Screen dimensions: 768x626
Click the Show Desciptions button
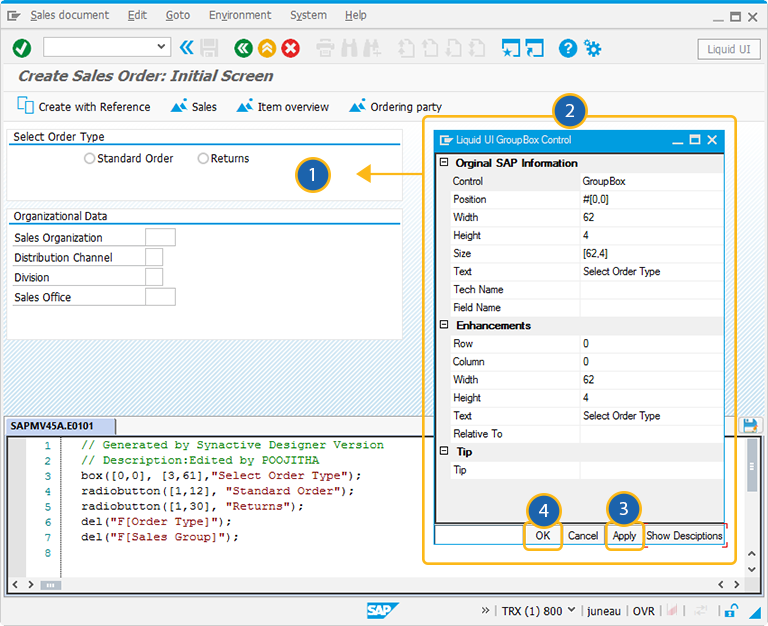click(x=684, y=535)
